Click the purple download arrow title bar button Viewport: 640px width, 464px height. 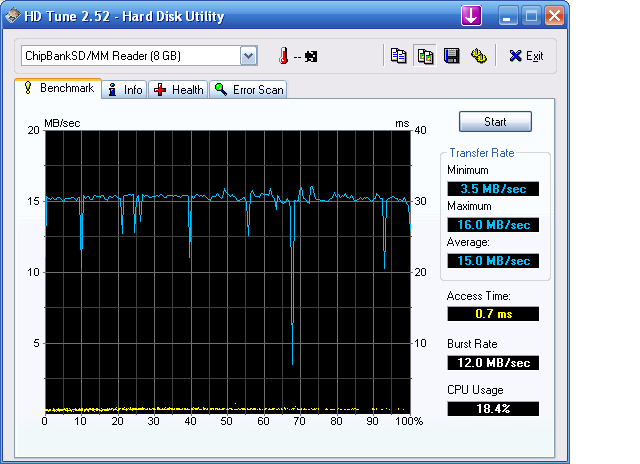pyautogui.click(x=471, y=16)
